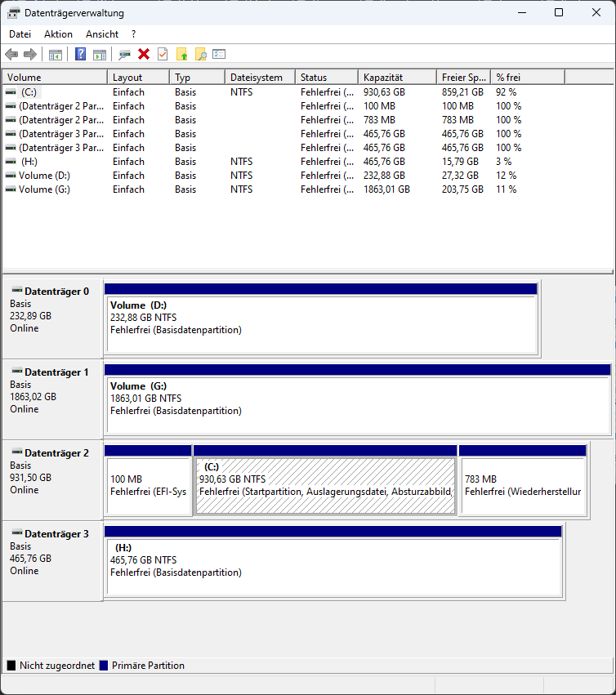Click the disk icon next to Datenträger 0
The image size is (616, 695).
17,290
